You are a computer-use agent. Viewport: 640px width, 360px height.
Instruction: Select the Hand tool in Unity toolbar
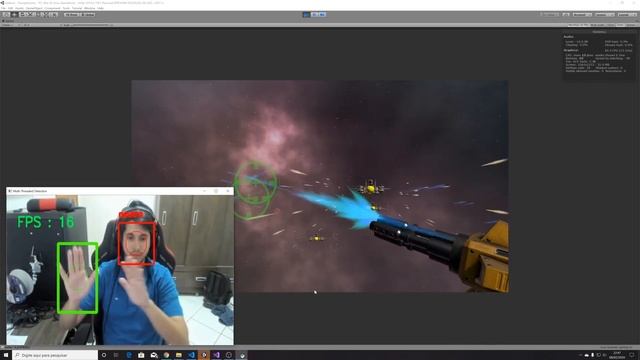point(6,14)
